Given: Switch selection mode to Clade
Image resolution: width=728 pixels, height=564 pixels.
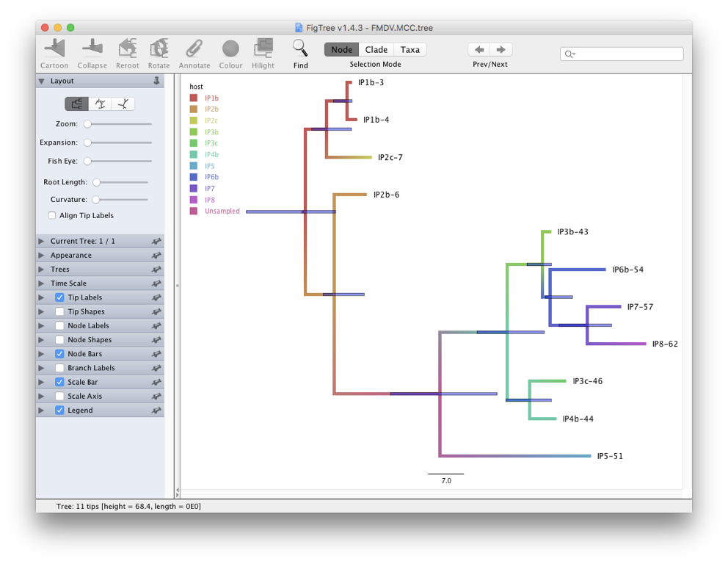Looking at the screenshot, I should pos(376,50).
